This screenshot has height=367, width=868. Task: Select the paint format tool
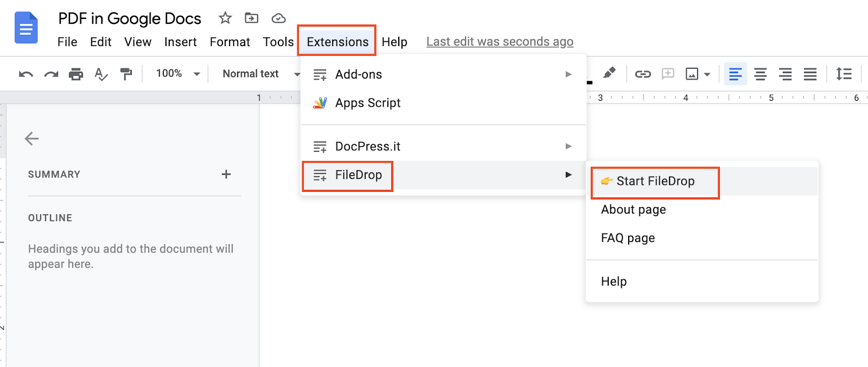[x=126, y=74]
